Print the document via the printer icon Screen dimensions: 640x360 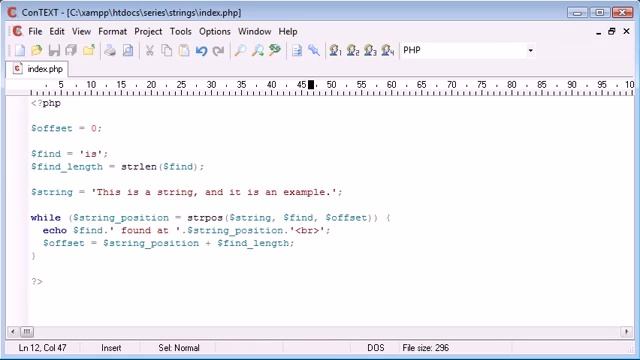[110, 51]
